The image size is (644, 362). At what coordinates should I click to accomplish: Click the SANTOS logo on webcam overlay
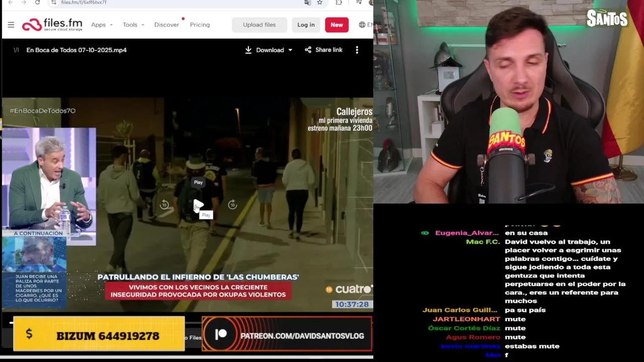(607, 19)
